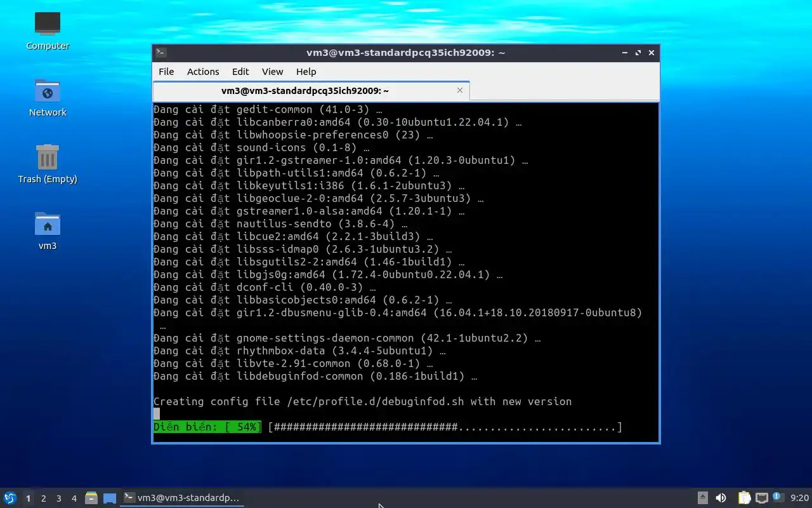This screenshot has height=508, width=812.
Task: Click the 'libcanberra0:amd64' line
Action: coord(337,122)
